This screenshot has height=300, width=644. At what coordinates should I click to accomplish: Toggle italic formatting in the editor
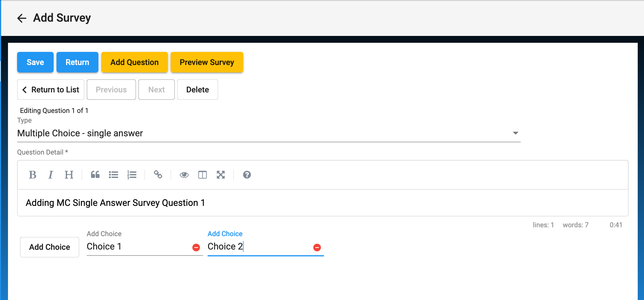tap(51, 175)
